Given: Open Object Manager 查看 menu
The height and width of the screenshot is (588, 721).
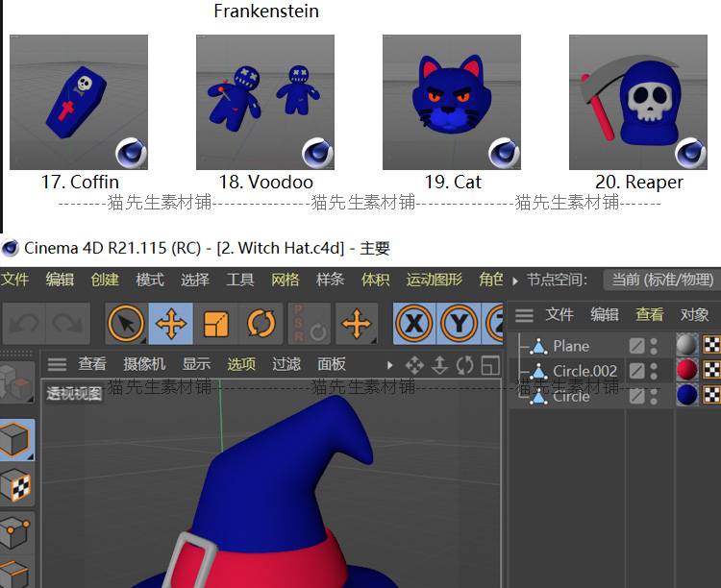Looking at the screenshot, I should pyautogui.click(x=650, y=315).
